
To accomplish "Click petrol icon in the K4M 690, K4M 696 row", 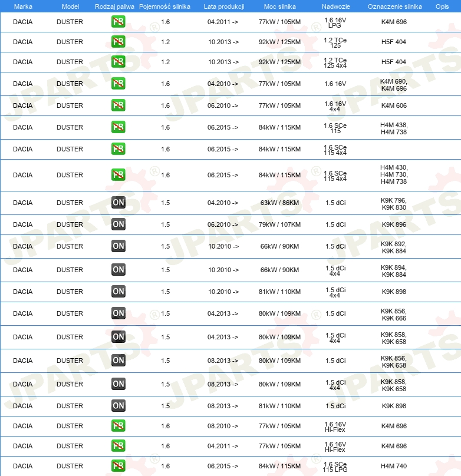I will coord(118,84).
